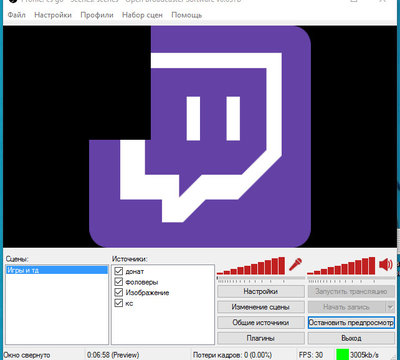Click the Окно свернуто status text
Viewport: 400px width, 360px height.
[x=27, y=355]
